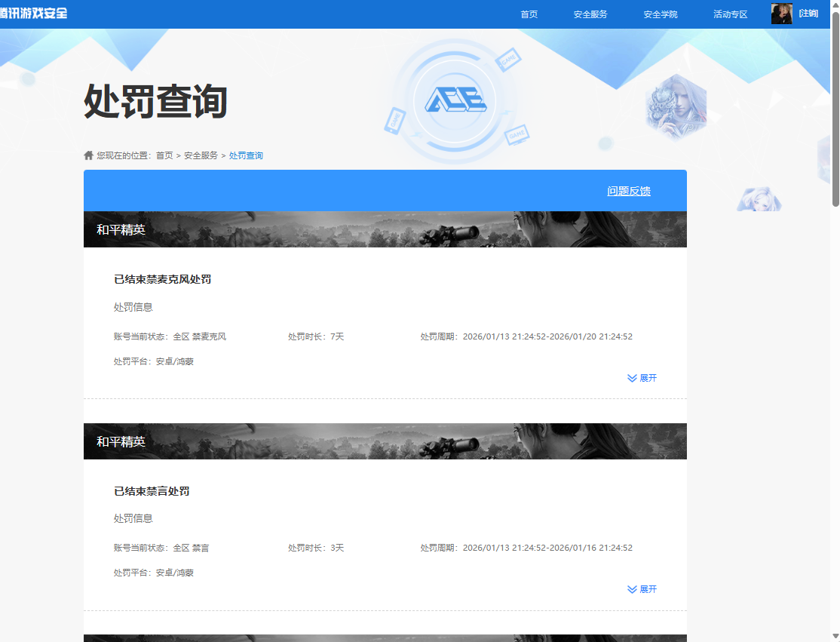The height and width of the screenshot is (642, 840).
Task: Go to 安全服务 in the breadcrumb
Action: coord(201,155)
